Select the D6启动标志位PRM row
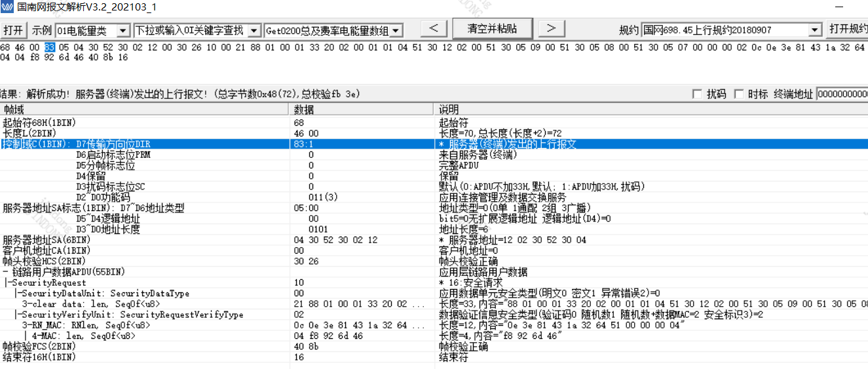The height and width of the screenshot is (369, 868). pos(434,155)
